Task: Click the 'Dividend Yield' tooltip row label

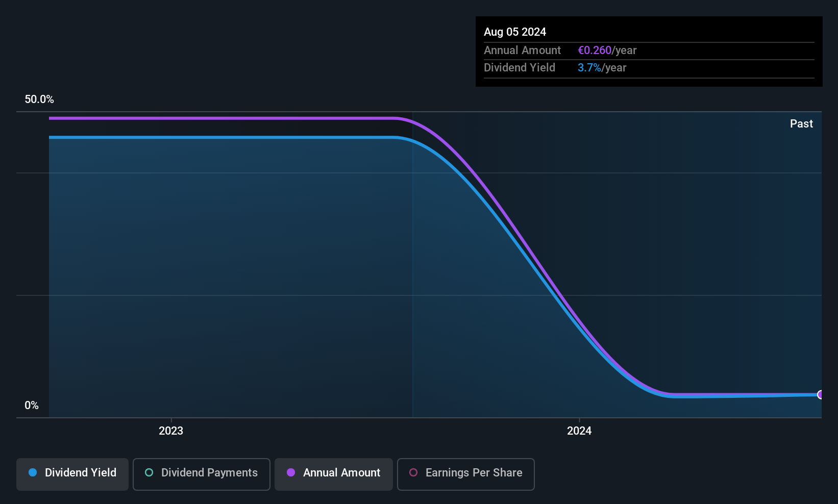Action: coord(520,67)
